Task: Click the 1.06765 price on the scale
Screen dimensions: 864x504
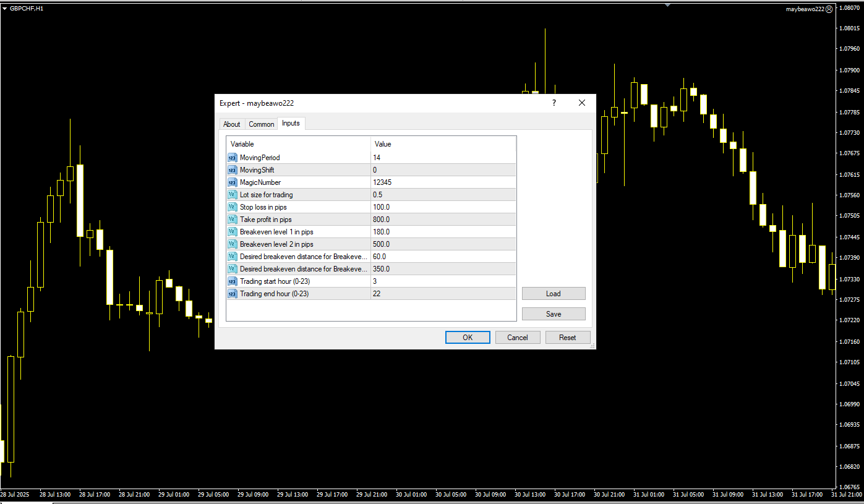Action: click(849, 487)
